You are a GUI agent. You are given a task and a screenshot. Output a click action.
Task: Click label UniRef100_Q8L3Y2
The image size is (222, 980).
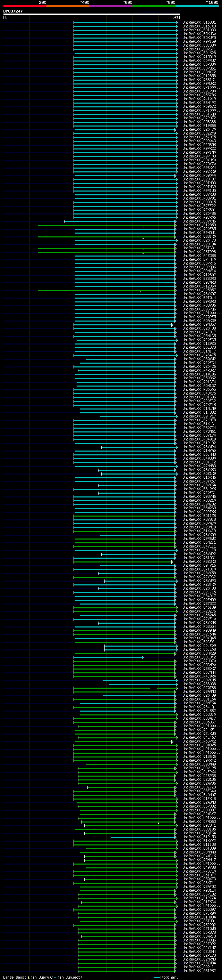click(x=199, y=657)
